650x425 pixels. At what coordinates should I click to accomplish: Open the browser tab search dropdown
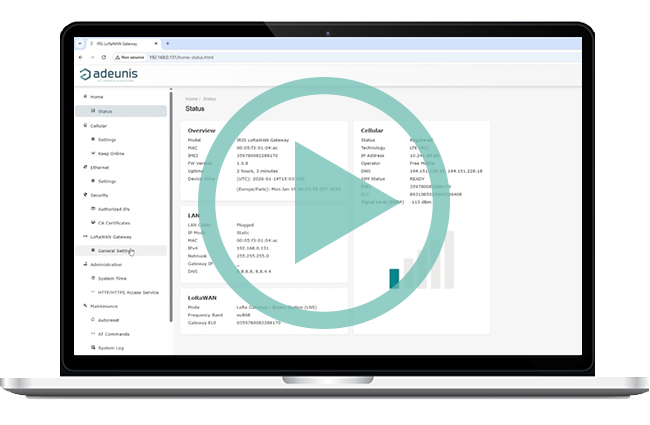(80, 43)
